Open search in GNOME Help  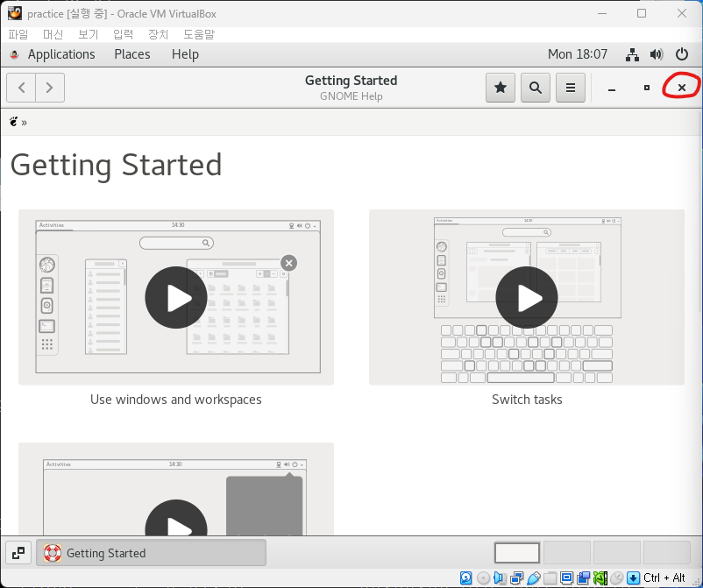click(x=536, y=88)
